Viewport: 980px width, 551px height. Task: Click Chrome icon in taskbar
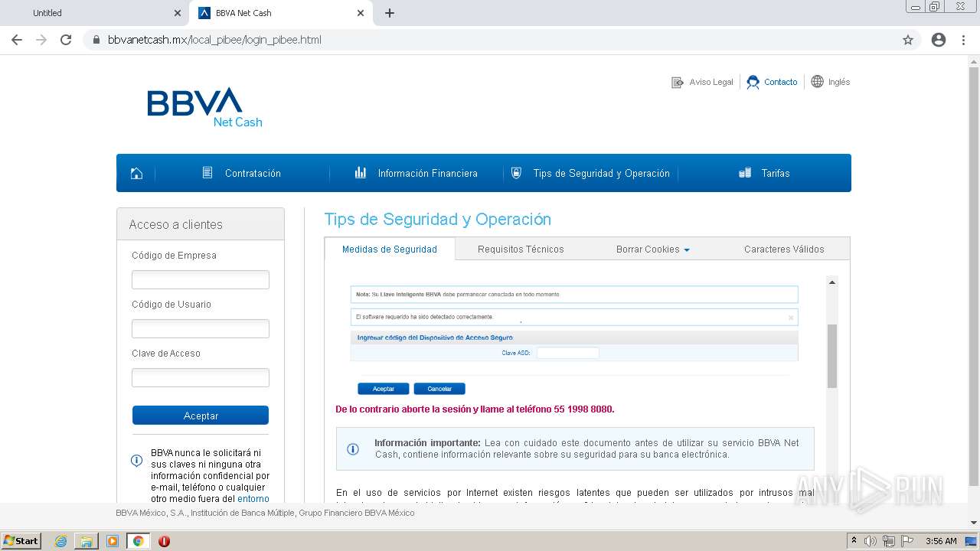[139, 541]
